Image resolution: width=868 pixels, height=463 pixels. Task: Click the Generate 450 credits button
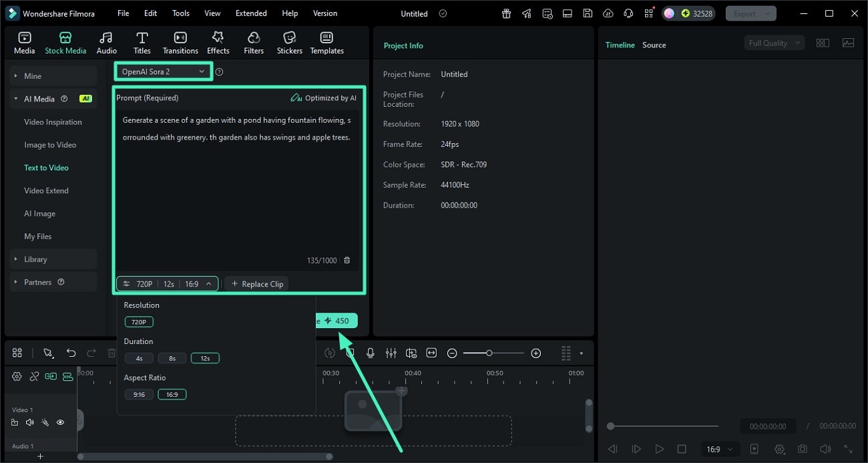click(x=337, y=321)
